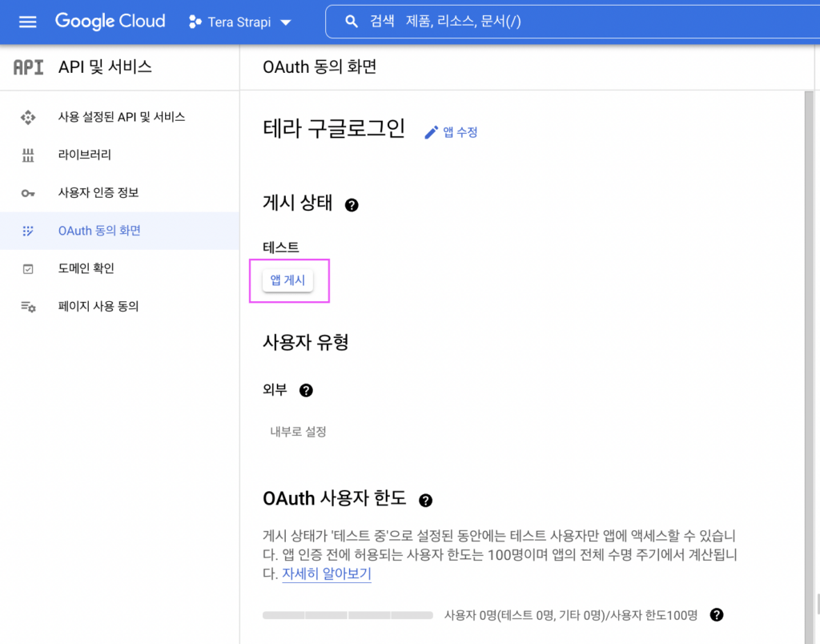Open the OAuth 사용자 한도 help icon
Image resolution: width=820 pixels, height=644 pixels.
(x=426, y=499)
